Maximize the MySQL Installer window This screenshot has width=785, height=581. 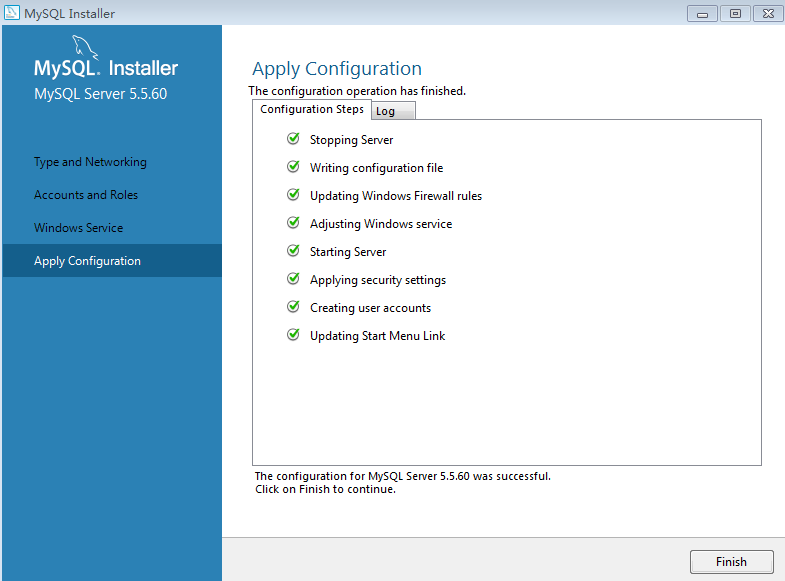[735, 14]
